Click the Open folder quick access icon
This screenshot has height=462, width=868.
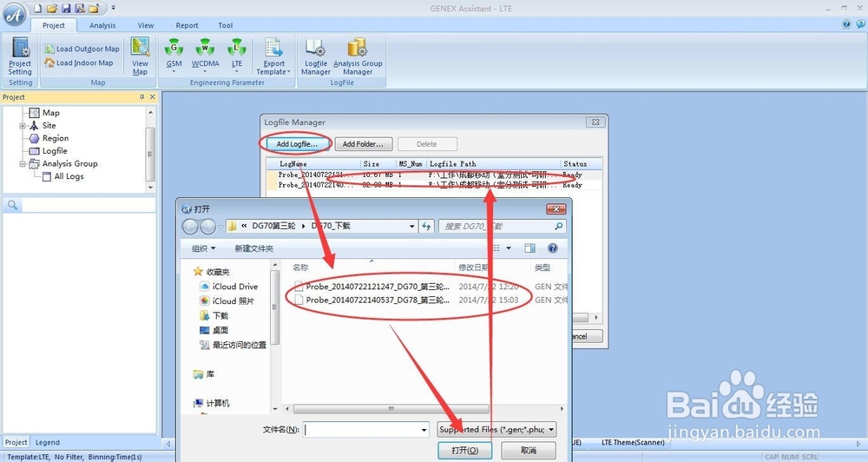pos(52,9)
